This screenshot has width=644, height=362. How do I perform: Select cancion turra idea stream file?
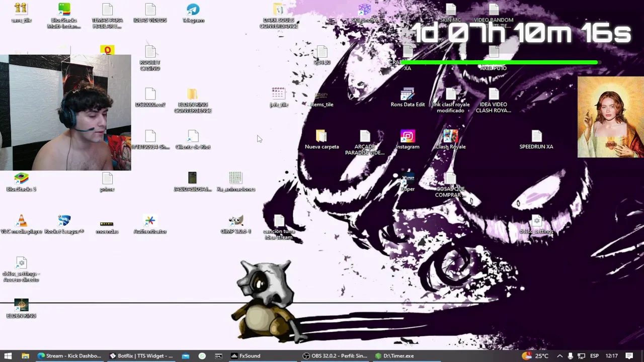(x=279, y=227)
